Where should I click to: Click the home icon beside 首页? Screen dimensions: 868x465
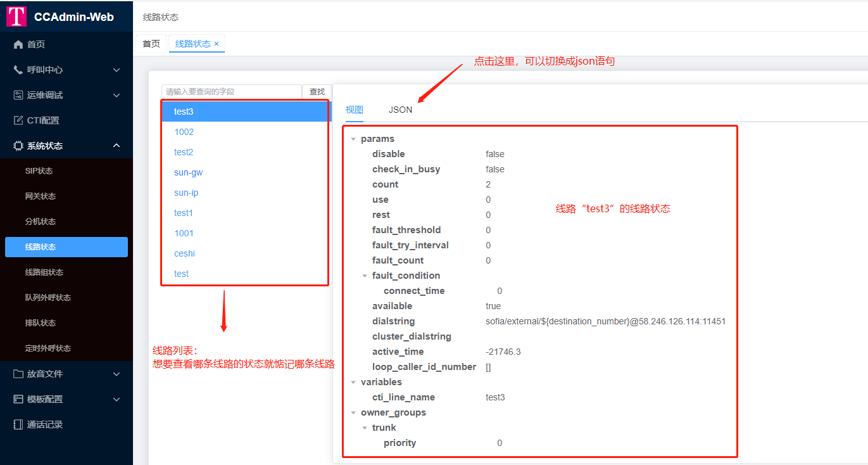(18, 44)
